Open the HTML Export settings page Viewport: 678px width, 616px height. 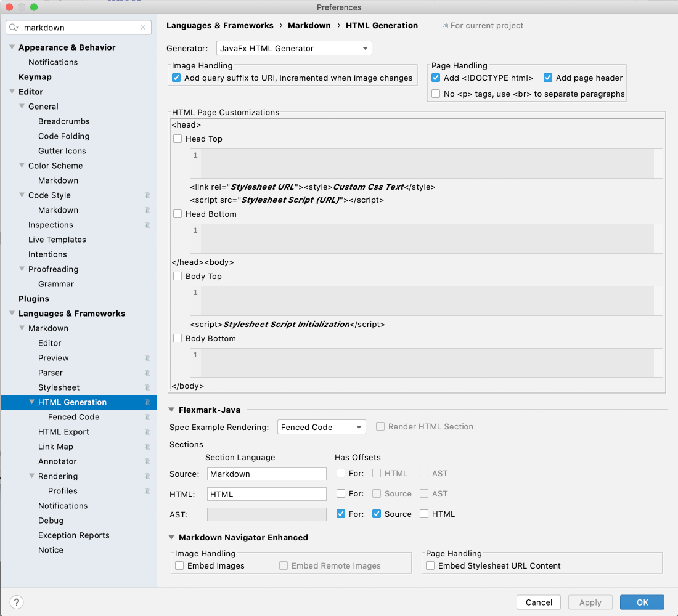tap(63, 432)
